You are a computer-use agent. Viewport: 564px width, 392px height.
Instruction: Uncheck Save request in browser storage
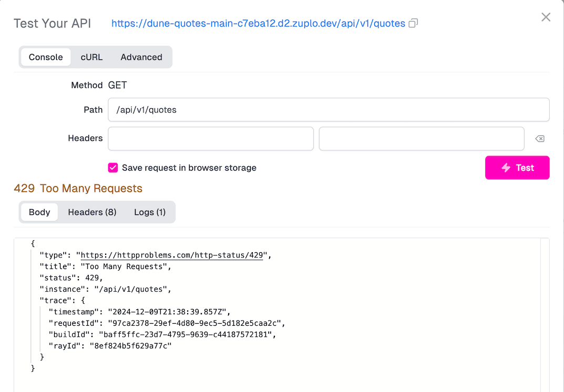[112, 168]
